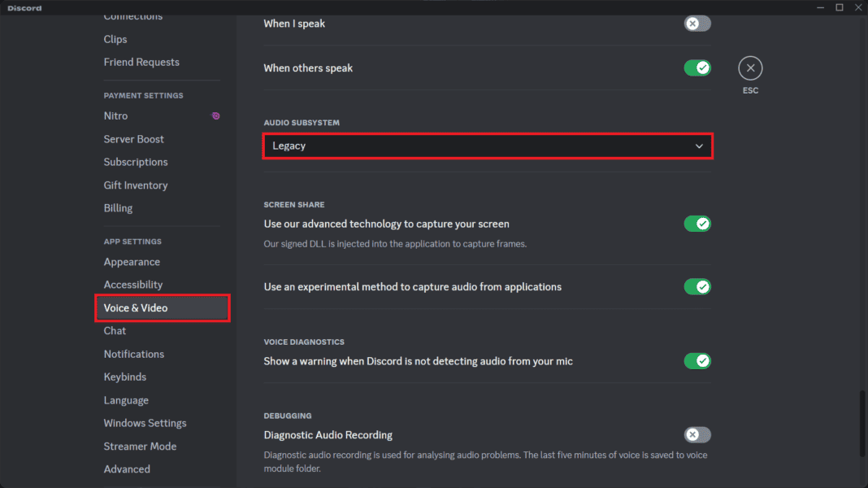Image resolution: width=868 pixels, height=488 pixels.
Task: Open the Audio Subsystem dropdown showing Legacy
Action: point(487,146)
